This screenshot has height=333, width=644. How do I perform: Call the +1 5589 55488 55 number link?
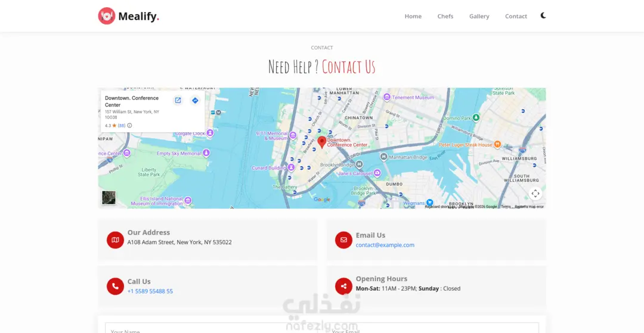click(x=150, y=291)
